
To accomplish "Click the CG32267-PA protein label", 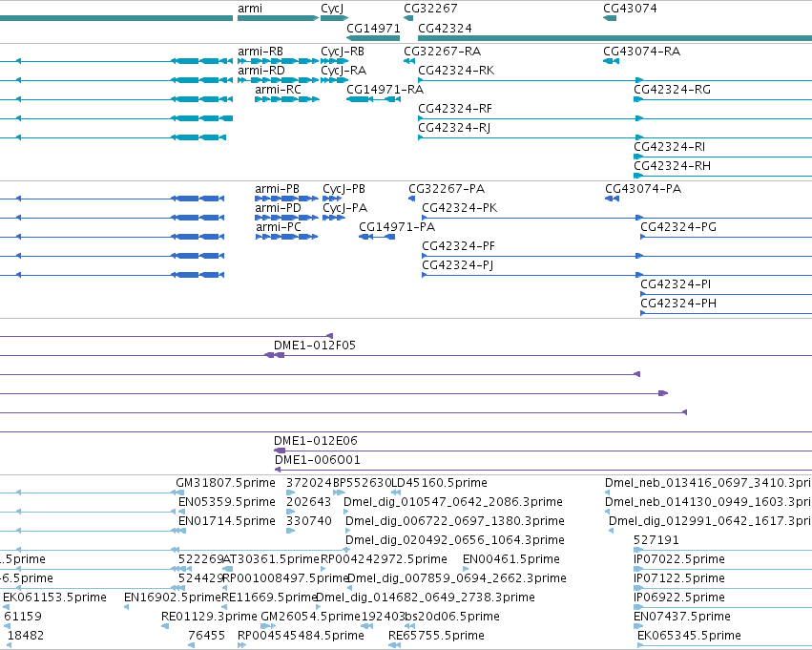I will [x=447, y=190].
